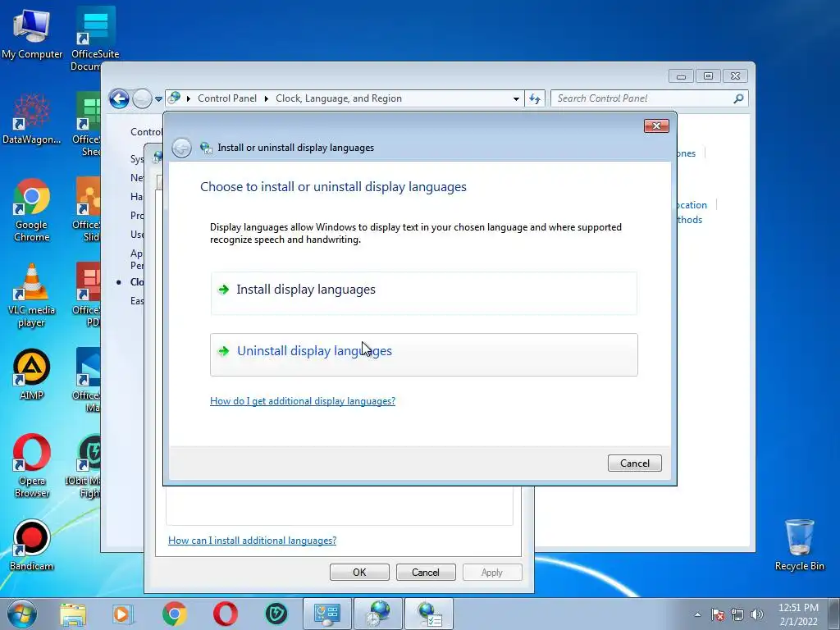Open AIMP desktop shortcut

[x=32, y=374]
